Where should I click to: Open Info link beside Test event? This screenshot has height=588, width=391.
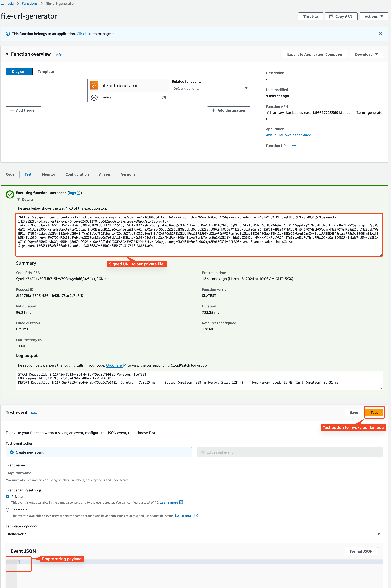pyautogui.click(x=34, y=413)
